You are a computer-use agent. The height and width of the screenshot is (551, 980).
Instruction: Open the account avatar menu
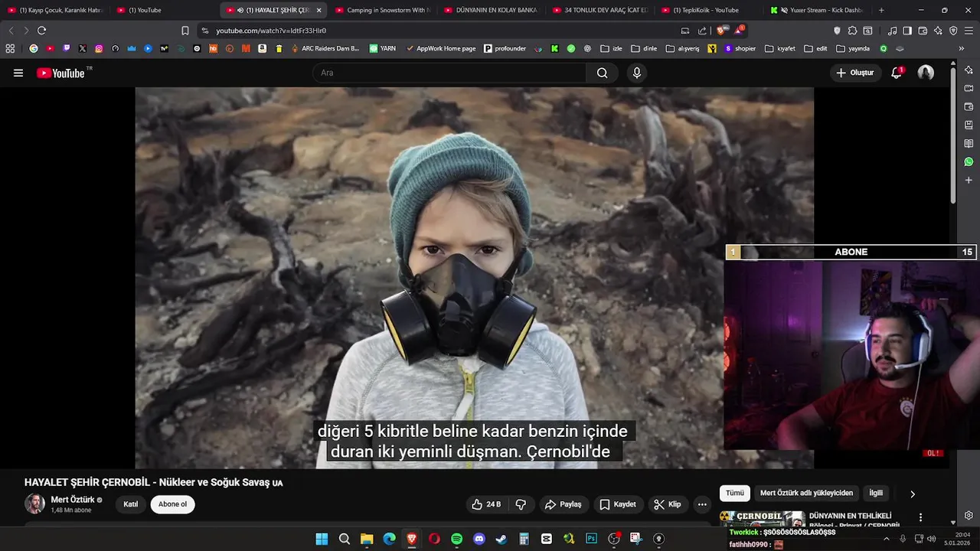tap(926, 73)
